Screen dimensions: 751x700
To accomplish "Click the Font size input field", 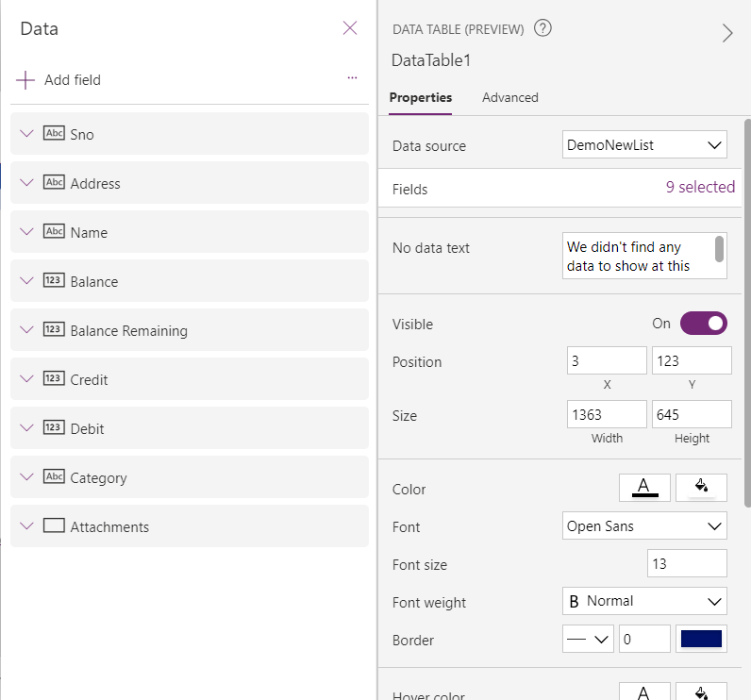I will point(687,563).
